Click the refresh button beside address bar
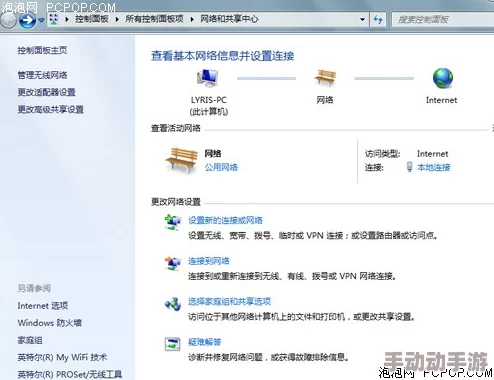The height and width of the screenshot is (380, 494). click(378, 19)
